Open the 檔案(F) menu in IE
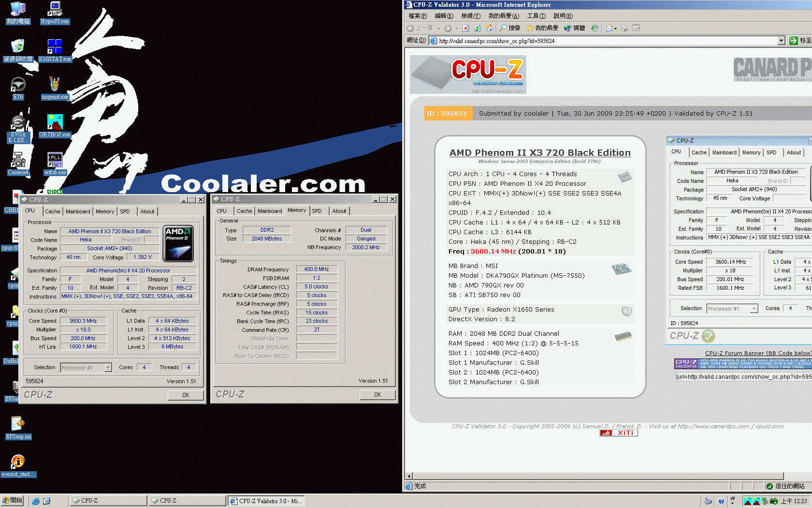812x508 pixels. click(418, 16)
